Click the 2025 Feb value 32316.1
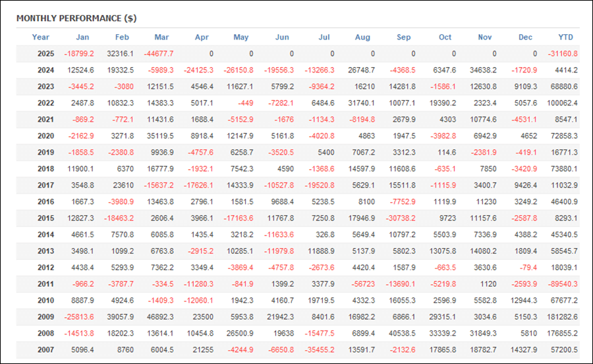Screen dimensions: 593x364 pyautogui.click(x=120, y=54)
